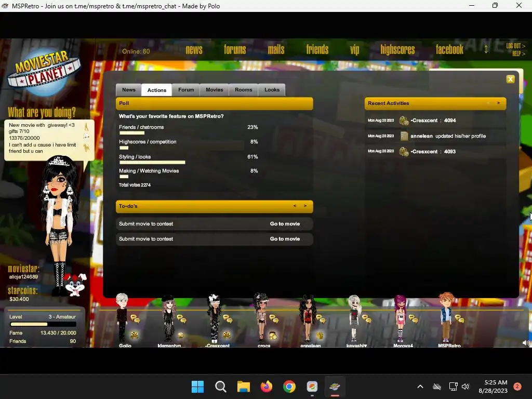Viewport: 532px width, 399px height.
Task: Click autograph icon beside -Cresxcent : 4093
Action: (404, 152)
